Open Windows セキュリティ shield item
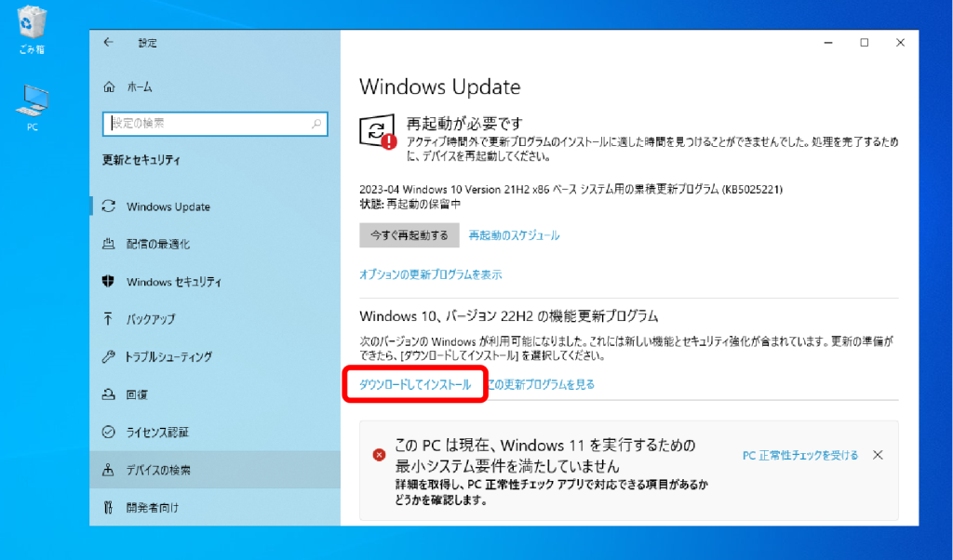The height and width of the screenshot is (560, 953). (x=108, y=282)
